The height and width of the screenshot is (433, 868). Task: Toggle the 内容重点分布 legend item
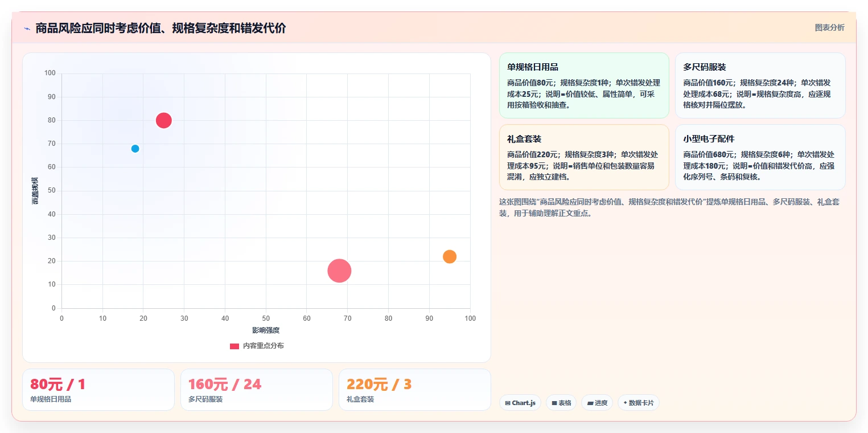pos(257,346)
